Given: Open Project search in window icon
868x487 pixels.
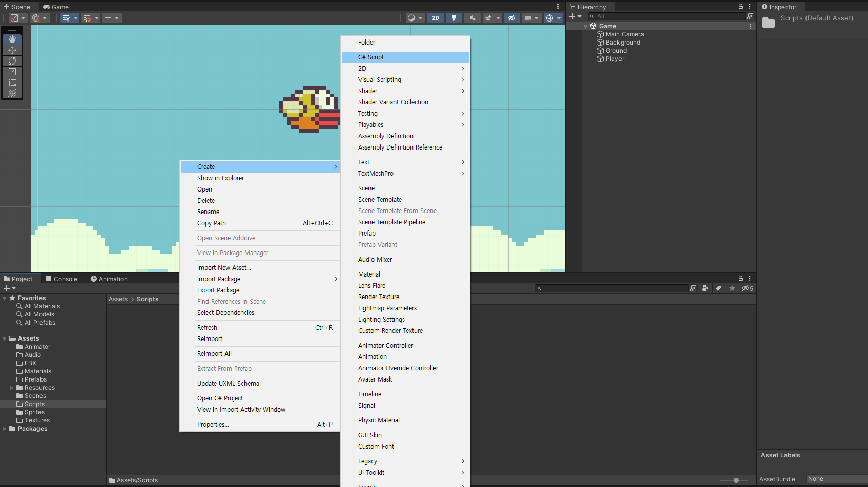Looking at the screenshot, I should [693, 288].
